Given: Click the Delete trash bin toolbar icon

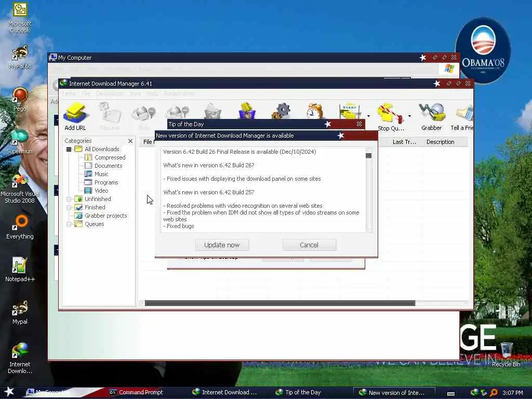Looking at the screenshot, I should click(x=212, y=111).
